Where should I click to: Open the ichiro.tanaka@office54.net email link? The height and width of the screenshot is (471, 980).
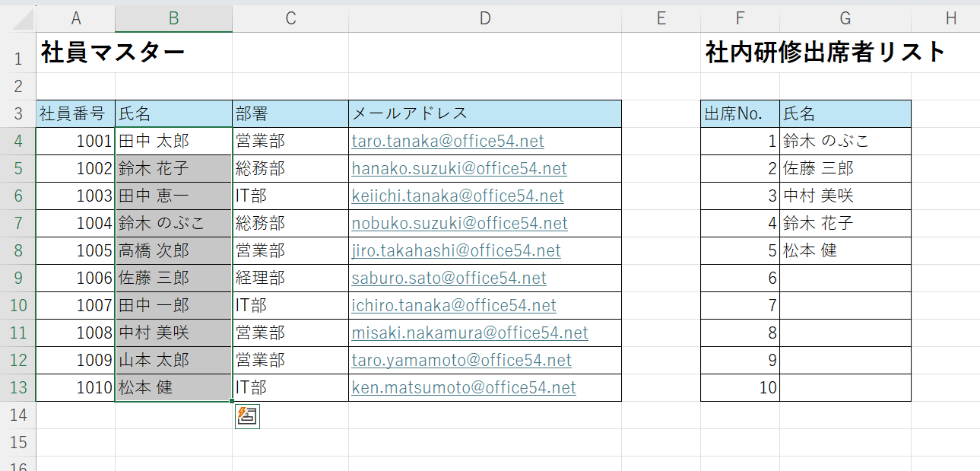coord(454,306)
